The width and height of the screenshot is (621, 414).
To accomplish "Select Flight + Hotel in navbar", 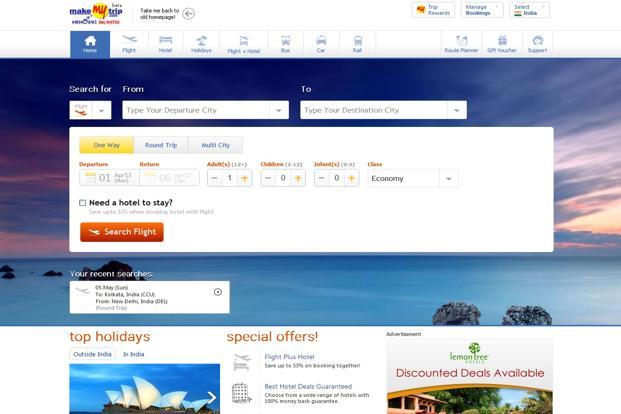I will click(244, 44).
